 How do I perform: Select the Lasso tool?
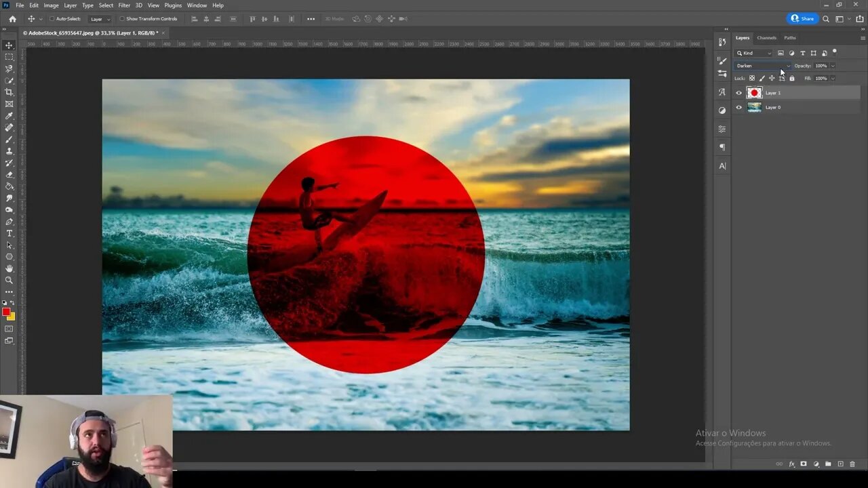click(9, 68)
